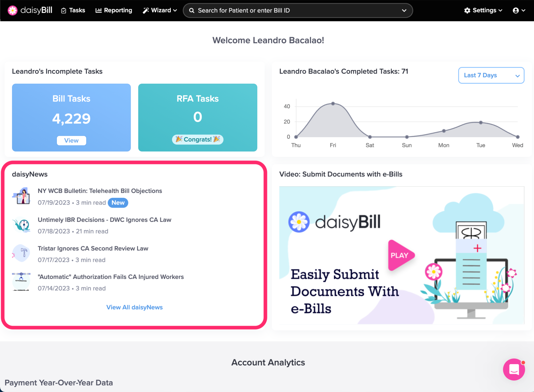Screen dimensions: 534x392
Task: Open the Tasks menu item
Action: click(x=73, y=10)
